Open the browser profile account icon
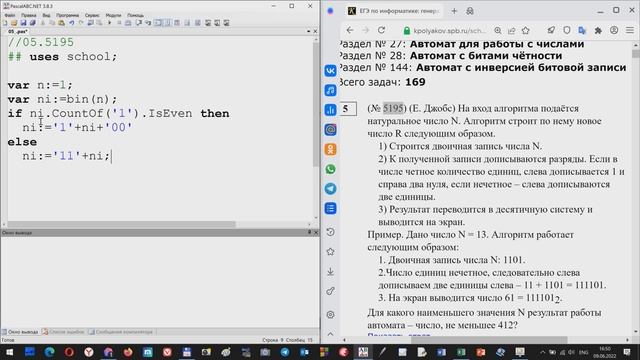The height and width of the screenshot is (360, 640). tap(614, 30)
